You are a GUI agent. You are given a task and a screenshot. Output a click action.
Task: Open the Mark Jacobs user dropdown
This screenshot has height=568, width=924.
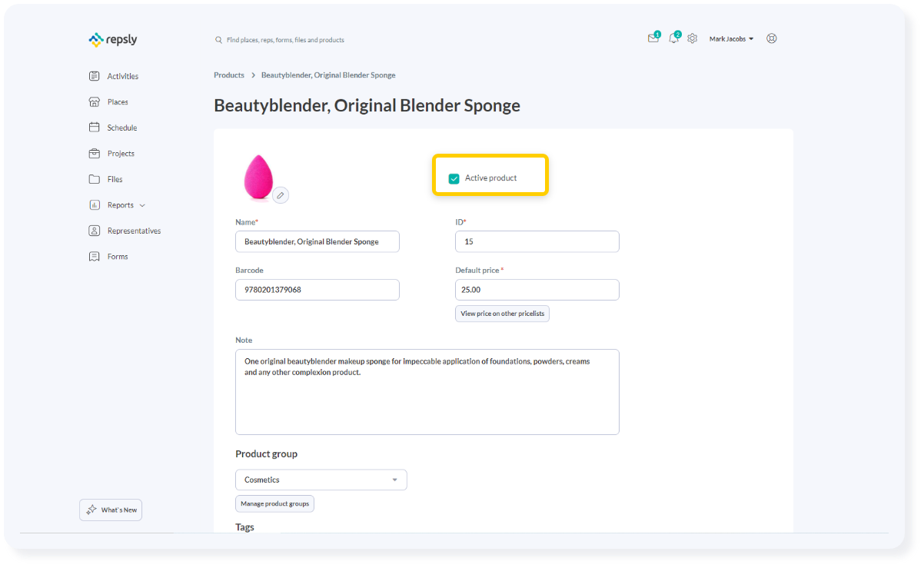pyautogui.click(x=731, y=38)
